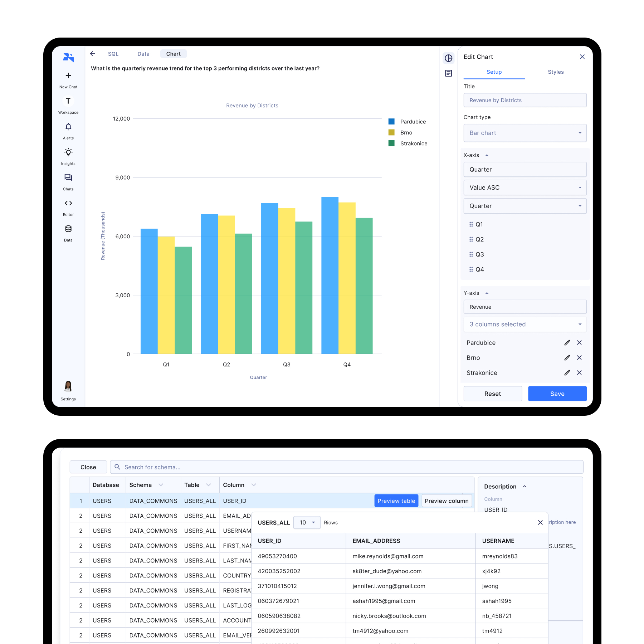Click the Save button
The height and width of the screenshot is (644, 644).
(x=557, y=394)
